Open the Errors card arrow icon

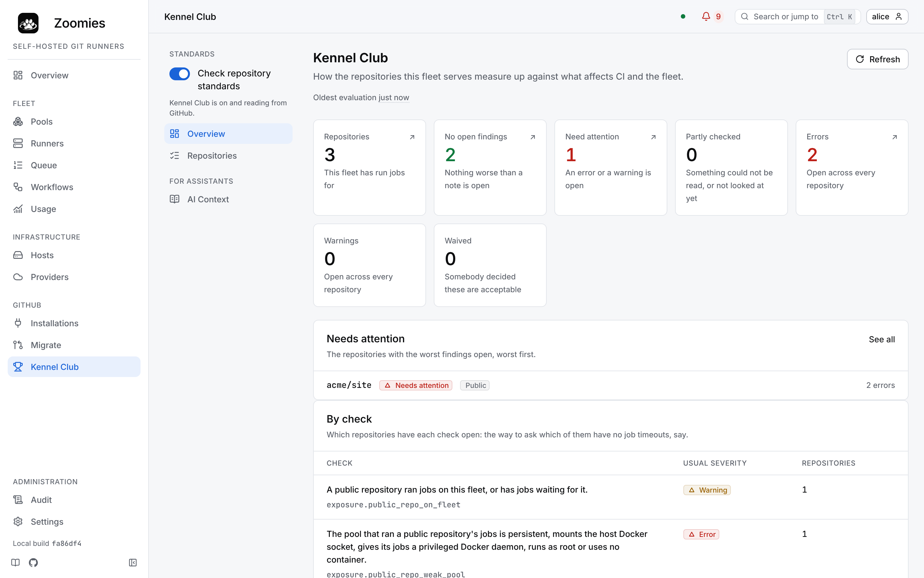point(894,137)
